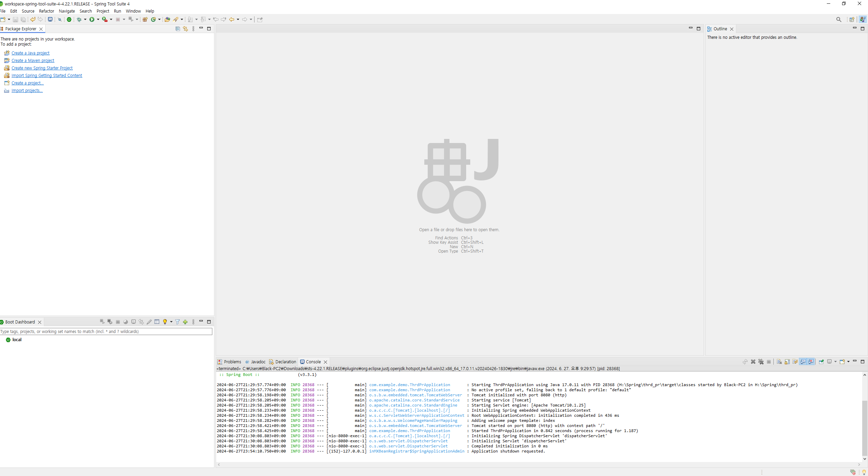Image resolution: width=868 pixels, height=476 pixels.
Task: Click Create new Spring Starter Project link
Action: (42, 68)
